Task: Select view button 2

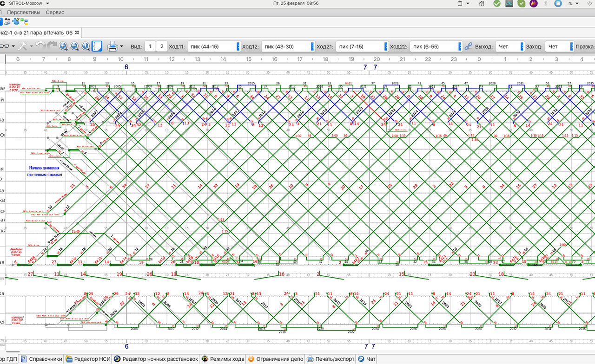Action: (162, 46)
